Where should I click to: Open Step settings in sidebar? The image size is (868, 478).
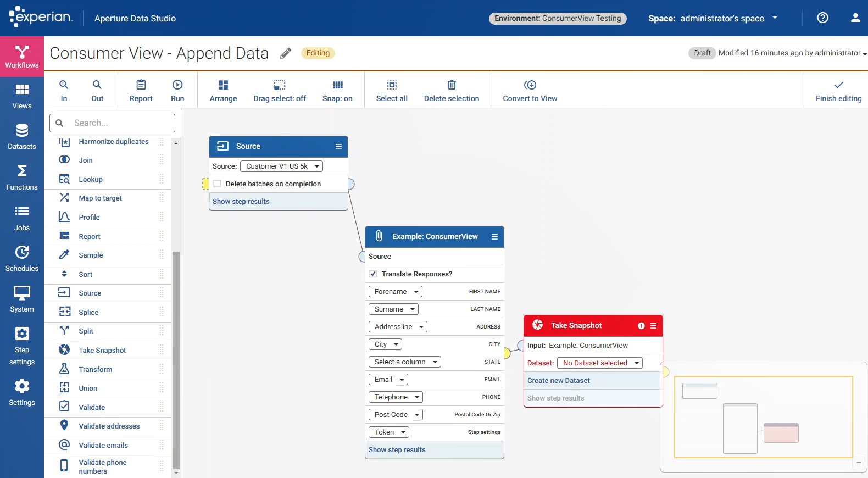tap(22, 347)
